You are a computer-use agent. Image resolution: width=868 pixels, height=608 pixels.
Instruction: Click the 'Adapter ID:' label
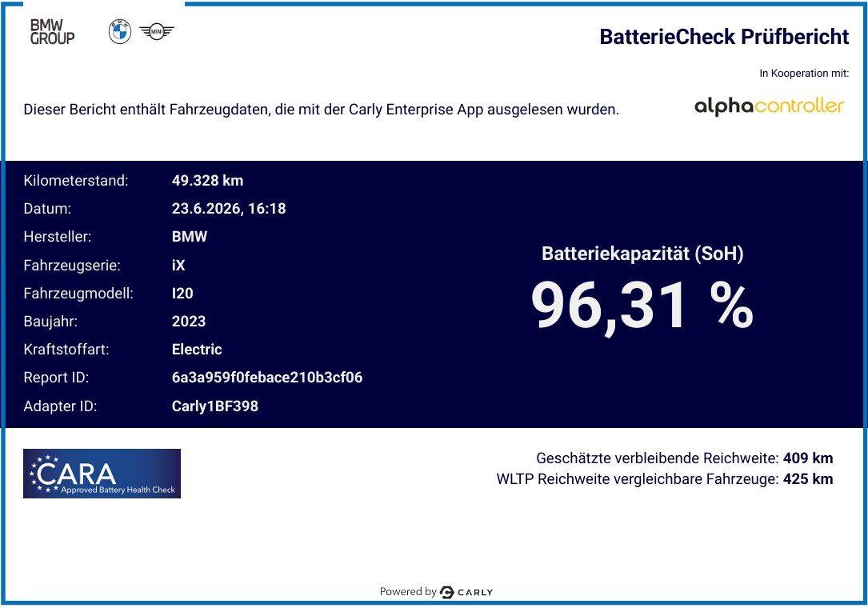coord(60,406)
